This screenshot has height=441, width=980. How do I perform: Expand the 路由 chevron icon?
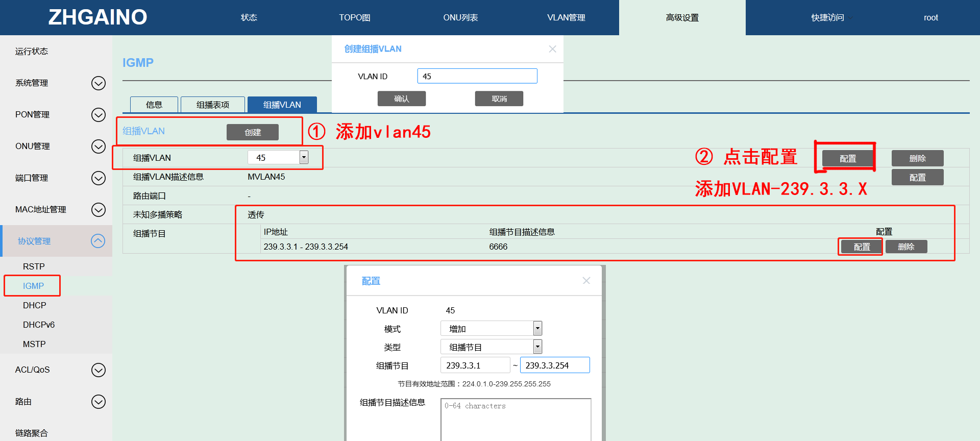98,402
